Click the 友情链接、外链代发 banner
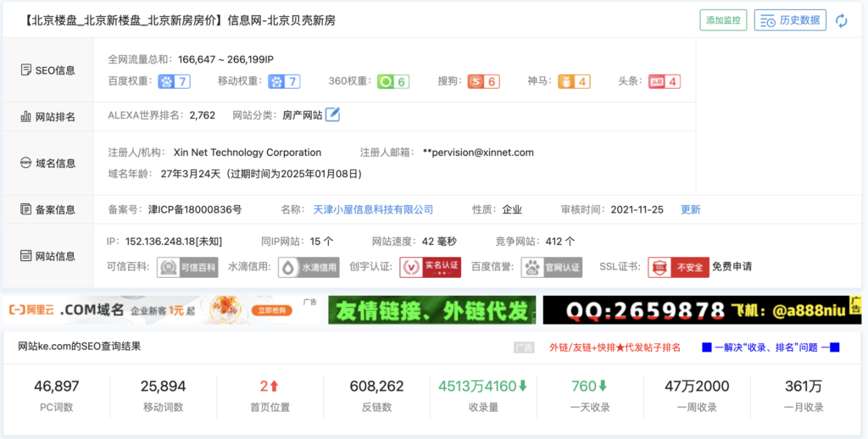The image size is (868, 439). (431, 310)
